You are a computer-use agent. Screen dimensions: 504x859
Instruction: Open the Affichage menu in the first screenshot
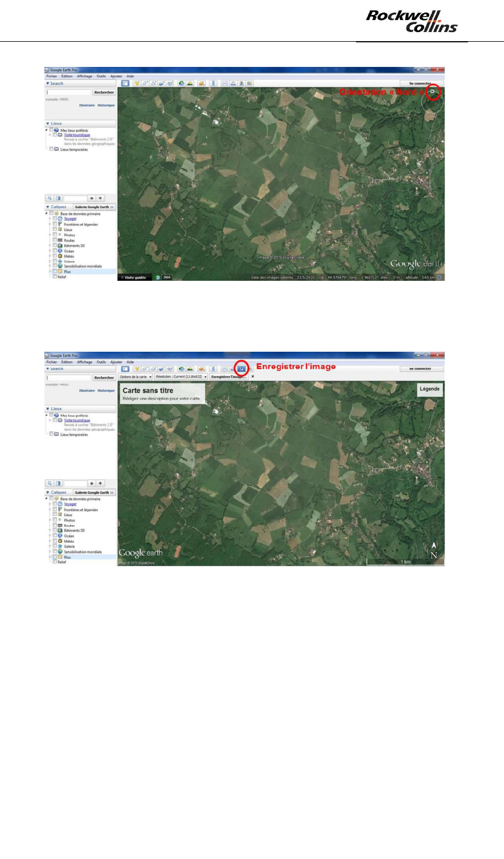(85, 76)
